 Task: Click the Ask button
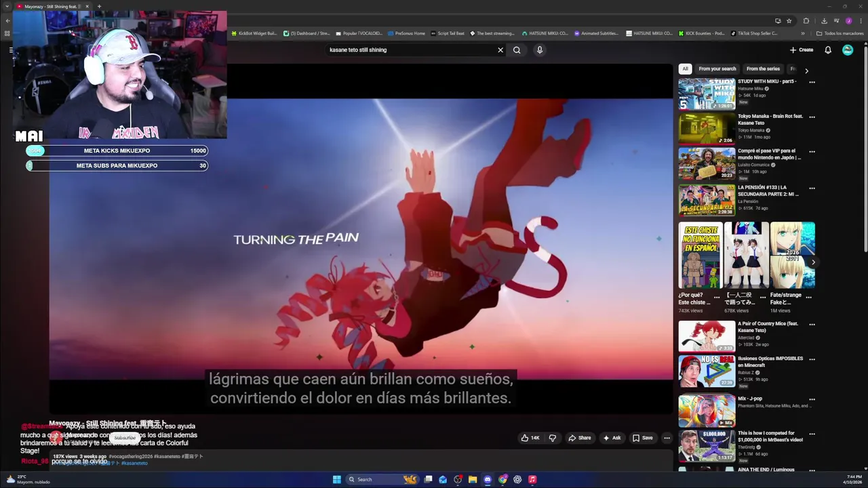tap(612, 438)
